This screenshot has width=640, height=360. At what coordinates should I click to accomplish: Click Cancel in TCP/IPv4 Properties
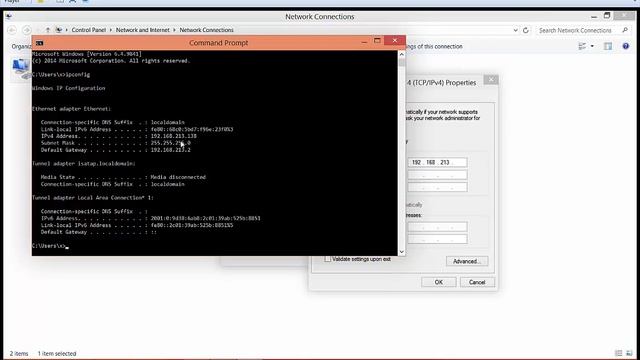point(477,282)
